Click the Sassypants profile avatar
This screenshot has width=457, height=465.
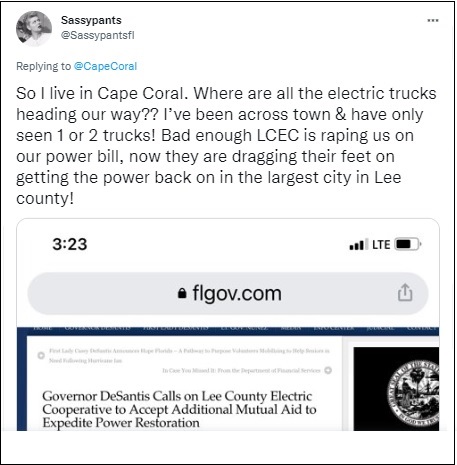tap(34, 28)
